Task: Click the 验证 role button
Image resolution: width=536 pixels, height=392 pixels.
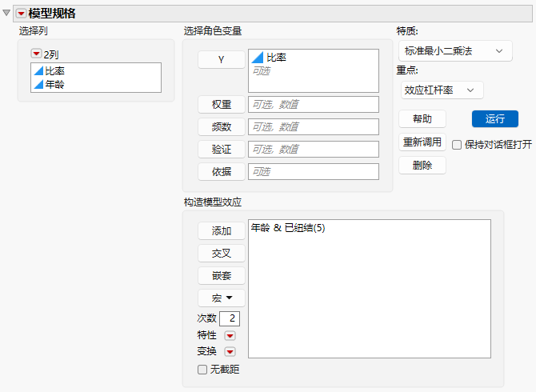Action: click(221, 150)
